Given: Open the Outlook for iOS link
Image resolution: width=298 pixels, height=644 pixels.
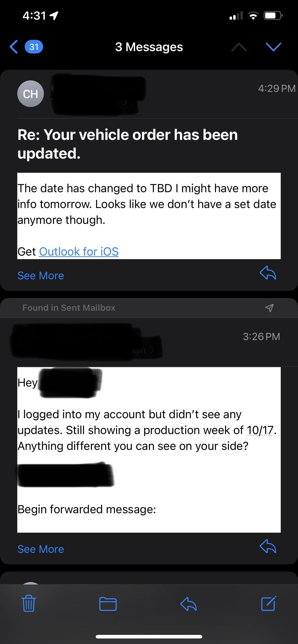Looking at the screenshot, I should tap(79, 251).
